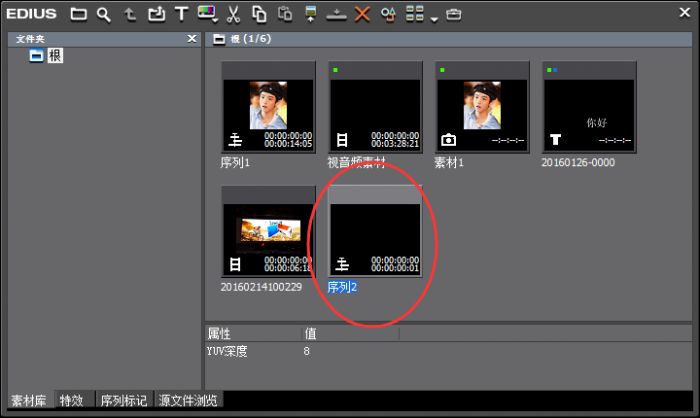This screenshot has width=700, height=418.
Task: Switch to the 特效 tab
Action: click(x=71, y=401)
